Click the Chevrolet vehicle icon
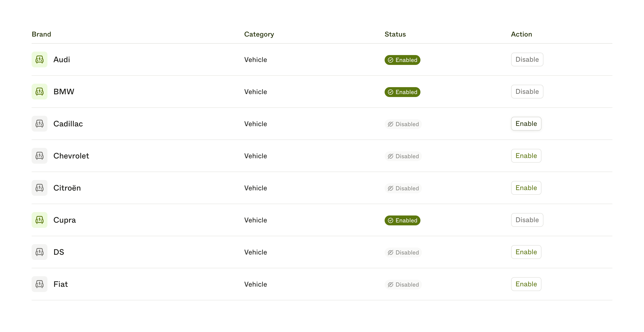The height and width of the screenshot is (332, 644). tap(40, 156)
